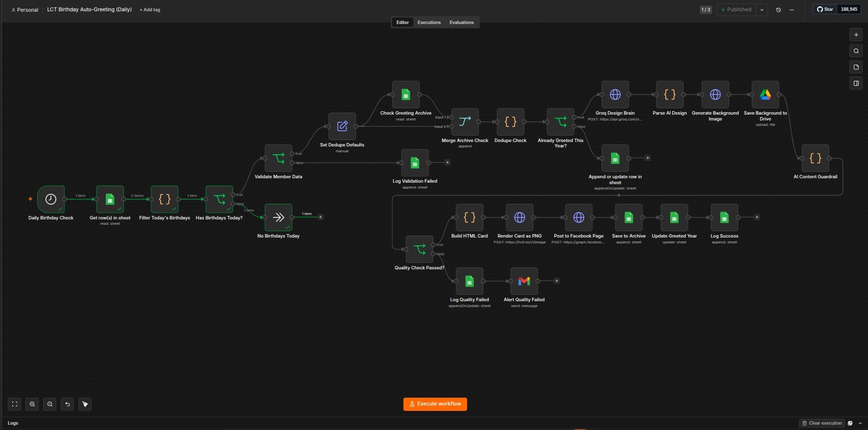This screenshot has width=868, height=430.
Task: Open the Filter Today's Birthdays code node
Action: (164, 199)
